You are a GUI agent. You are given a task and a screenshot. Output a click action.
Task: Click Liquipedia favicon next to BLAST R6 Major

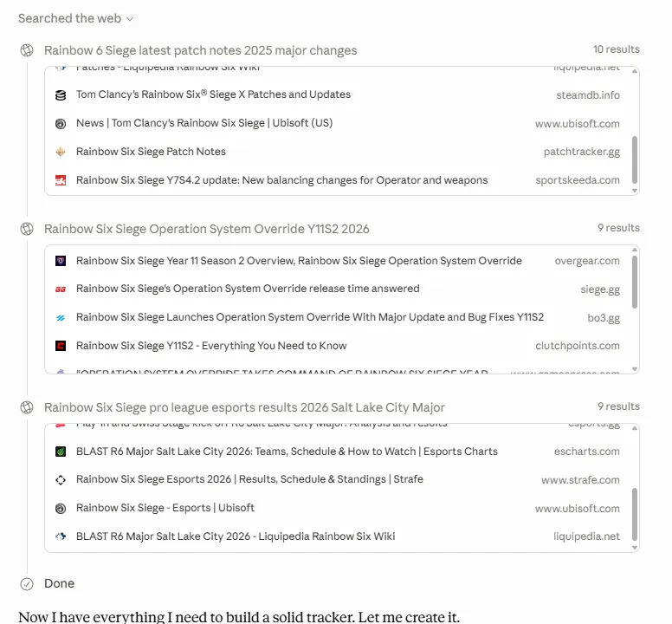tap(61, 536)
